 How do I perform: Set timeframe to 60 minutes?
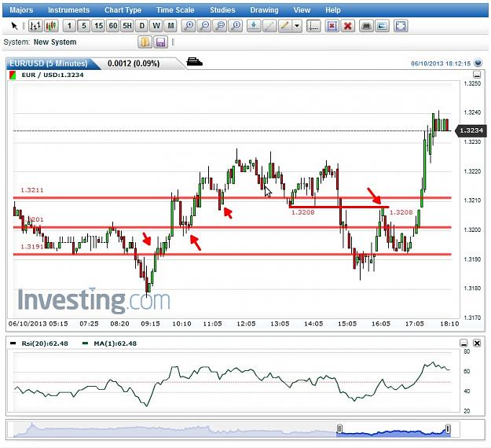(113, 26)
